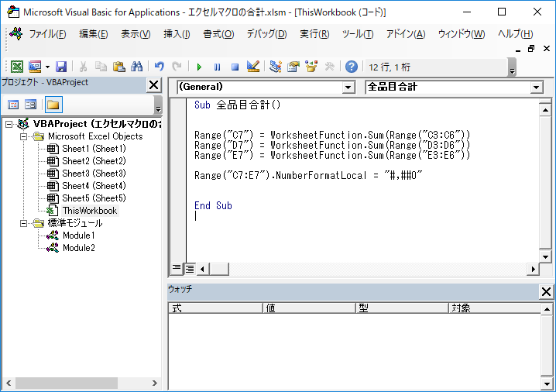Collapse the 標準モジュール folder
This screenshot has height=392, width=556.
coord(23,223)
